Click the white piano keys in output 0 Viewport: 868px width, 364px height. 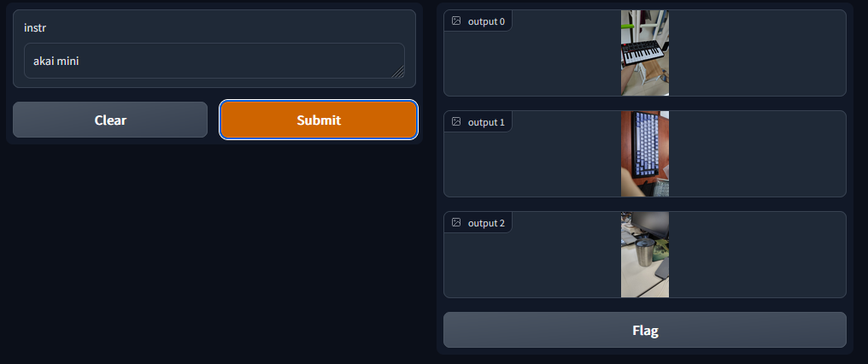click(642, 56)
